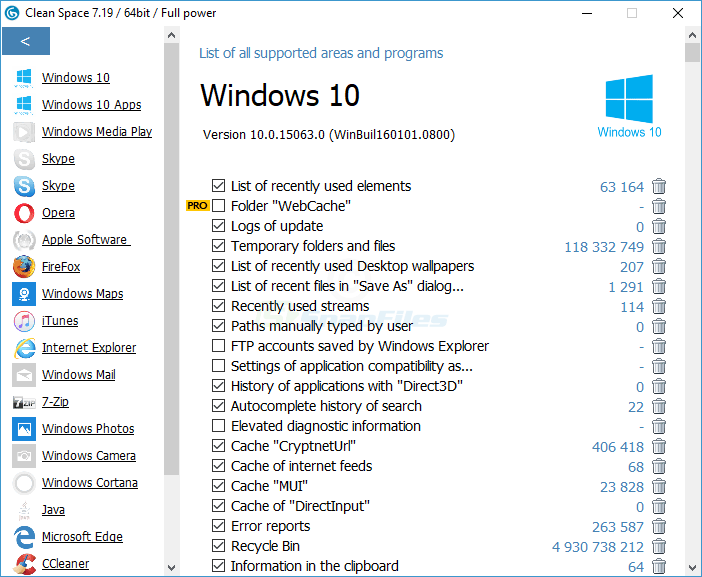
Task: Enable FTP accounts saved by Windows Explorer
Action: [218, 346]
